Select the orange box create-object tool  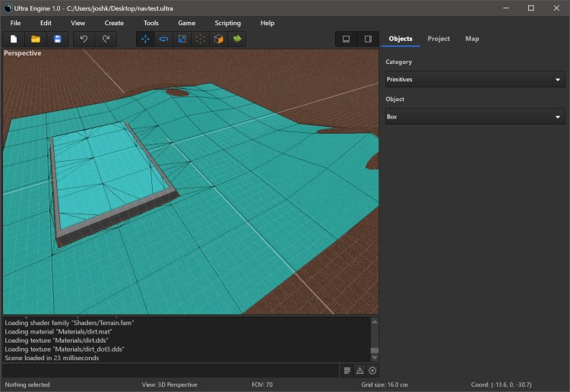[219, 39]
